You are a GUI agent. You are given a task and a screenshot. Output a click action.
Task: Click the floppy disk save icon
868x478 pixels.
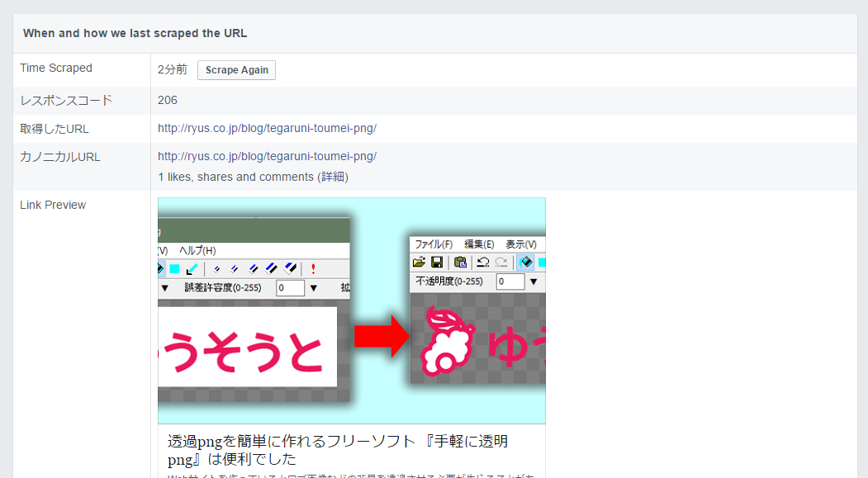click(437, 263)
